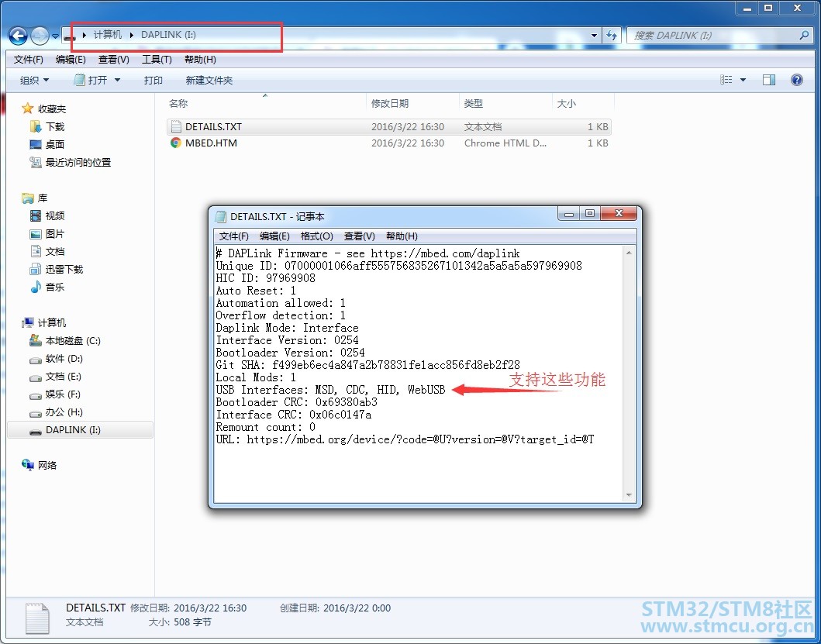Open Notepad 格式(O) menu
Image resolution: width=821 pixels, height=644 pixels.
317,236
